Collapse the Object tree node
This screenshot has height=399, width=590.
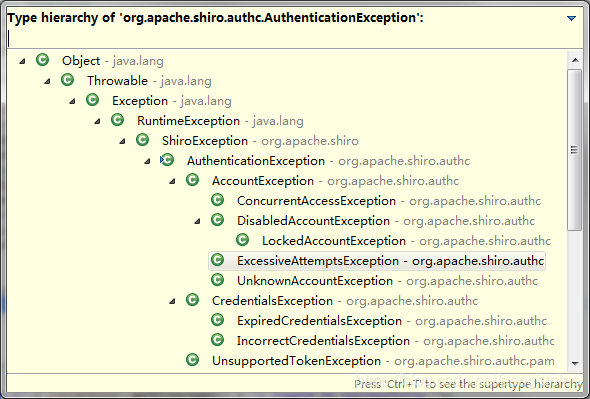pyautogui.click(x=23, y=61)
